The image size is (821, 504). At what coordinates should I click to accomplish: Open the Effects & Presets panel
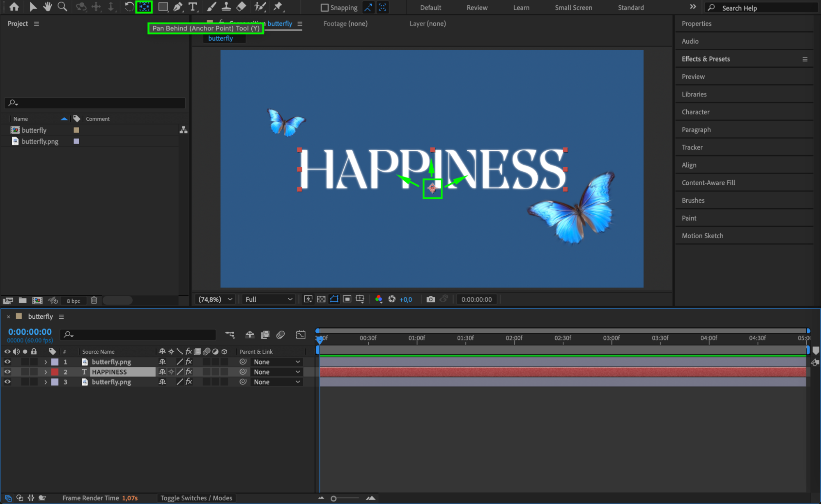706,59
